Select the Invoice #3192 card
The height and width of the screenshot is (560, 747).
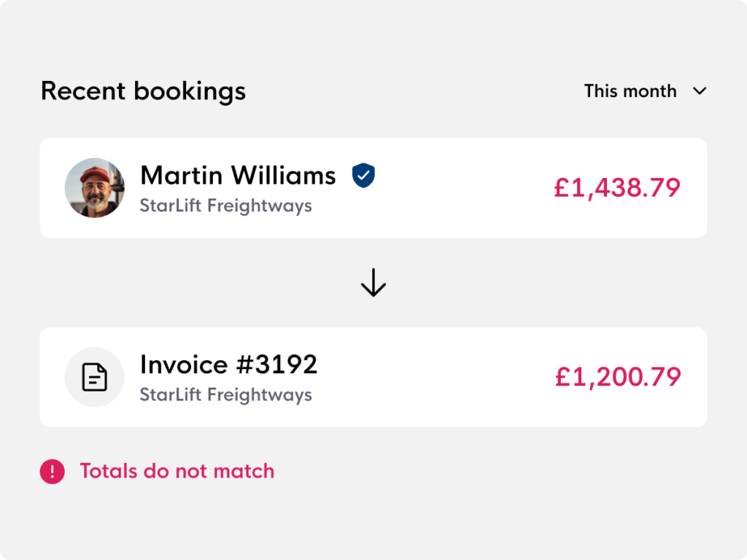coord(373,377)
